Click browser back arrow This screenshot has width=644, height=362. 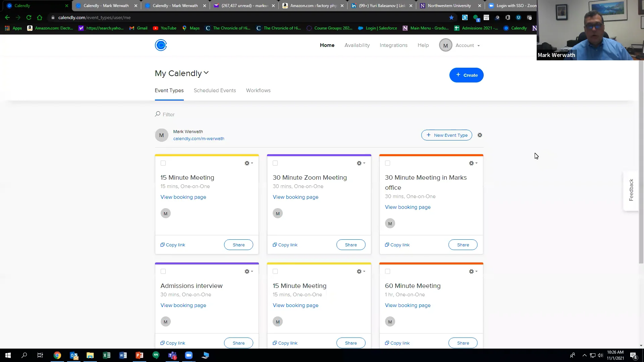7,17
